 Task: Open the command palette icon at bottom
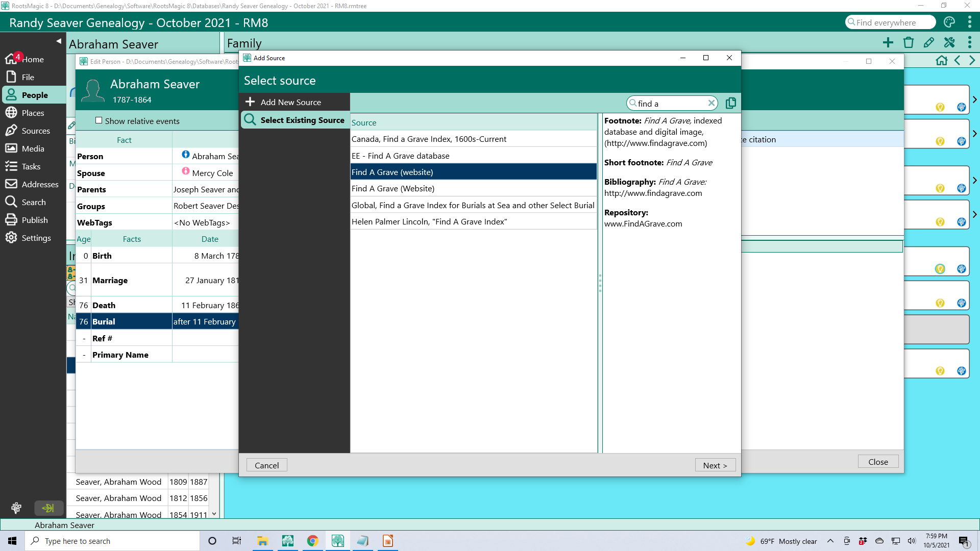(16, 508)
